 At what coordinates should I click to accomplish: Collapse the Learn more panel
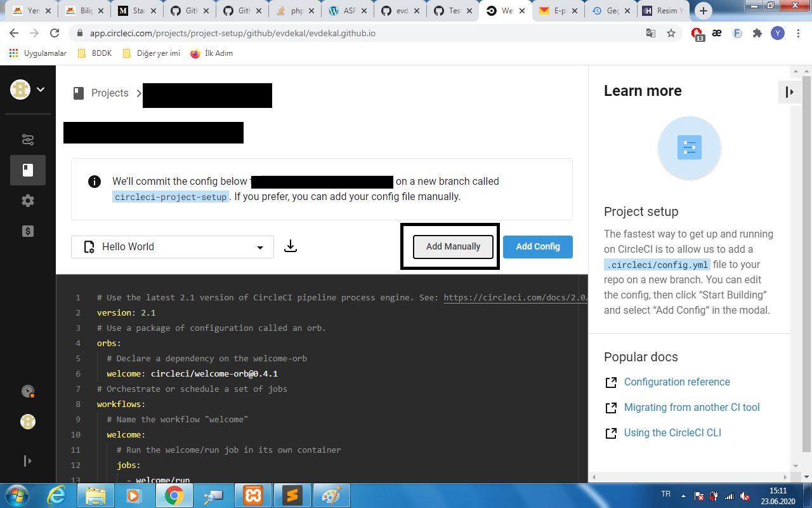coord(789,92)
